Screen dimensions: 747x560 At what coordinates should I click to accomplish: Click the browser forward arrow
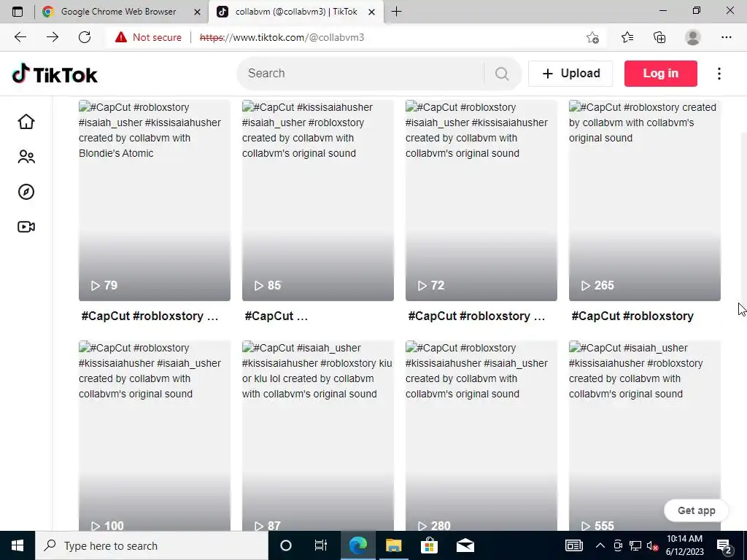coord(53,37)
